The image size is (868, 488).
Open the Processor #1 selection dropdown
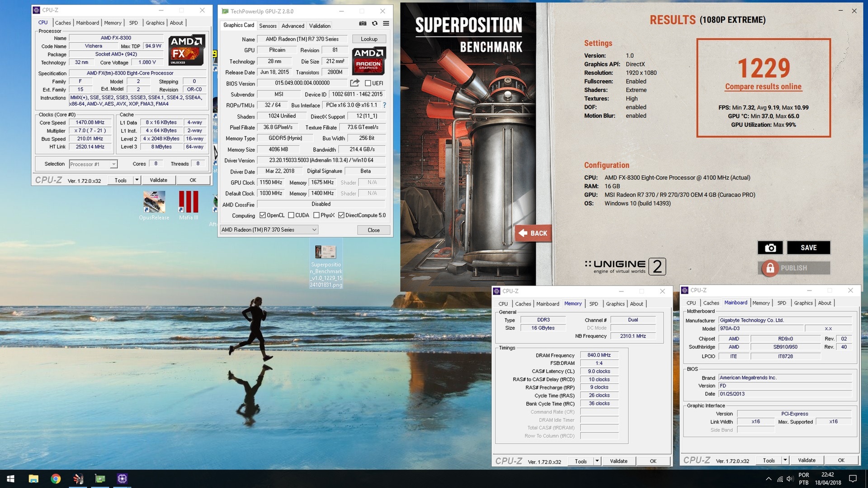click(93, 164)
